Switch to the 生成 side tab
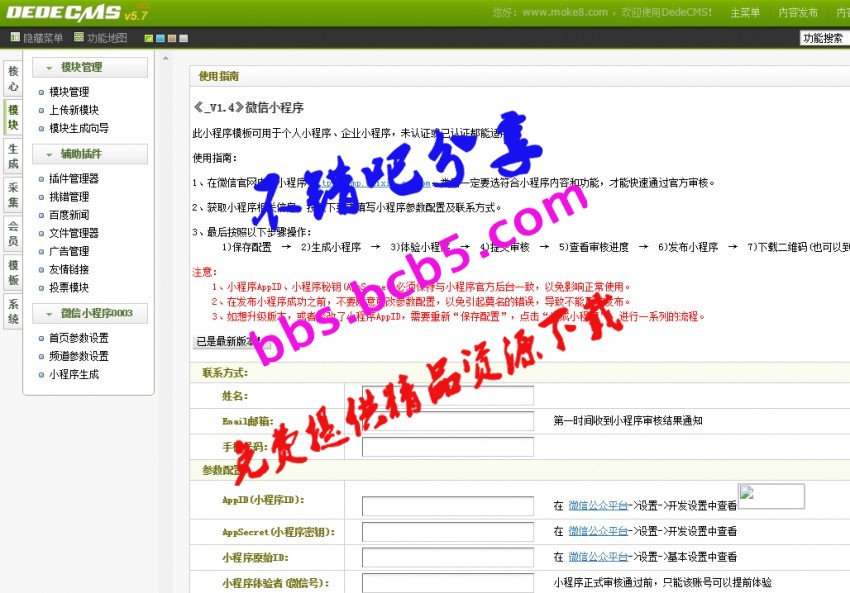Image resolution: width=850 pixels, height=593 pixels. pos(13,156)
